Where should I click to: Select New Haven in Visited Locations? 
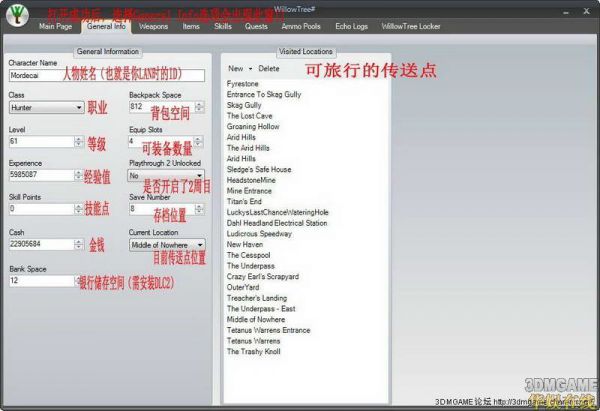[244, 244]
